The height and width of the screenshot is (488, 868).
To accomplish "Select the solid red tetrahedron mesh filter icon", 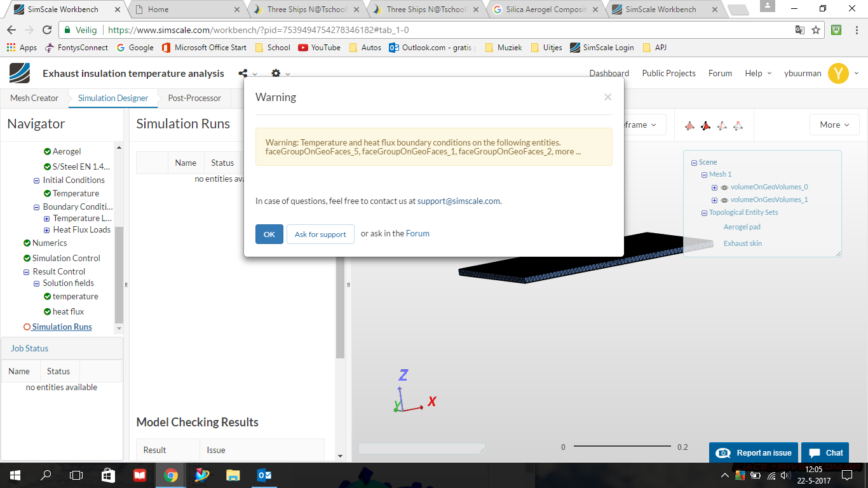I will [x=689, y=125].
